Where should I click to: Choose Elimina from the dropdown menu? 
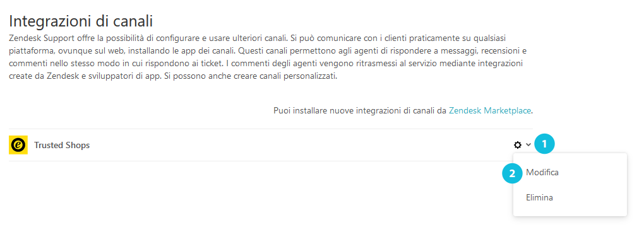point(539,198)
